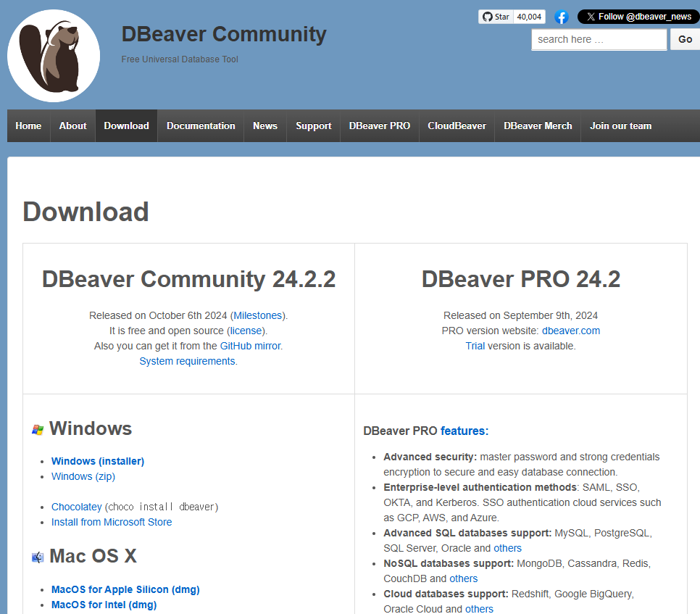Open DBeaver's Facebook page
Screen dimensions: 700x614
coord(562,16)
